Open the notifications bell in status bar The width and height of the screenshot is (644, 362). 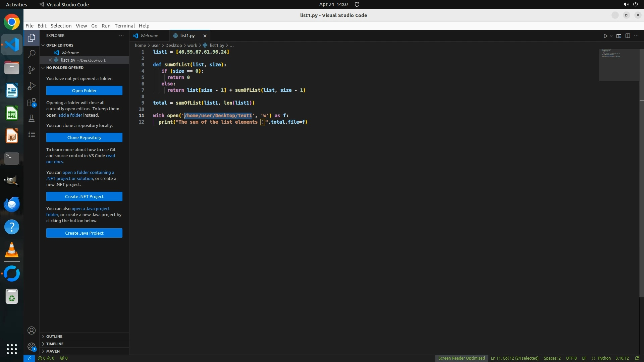point(637,358)
